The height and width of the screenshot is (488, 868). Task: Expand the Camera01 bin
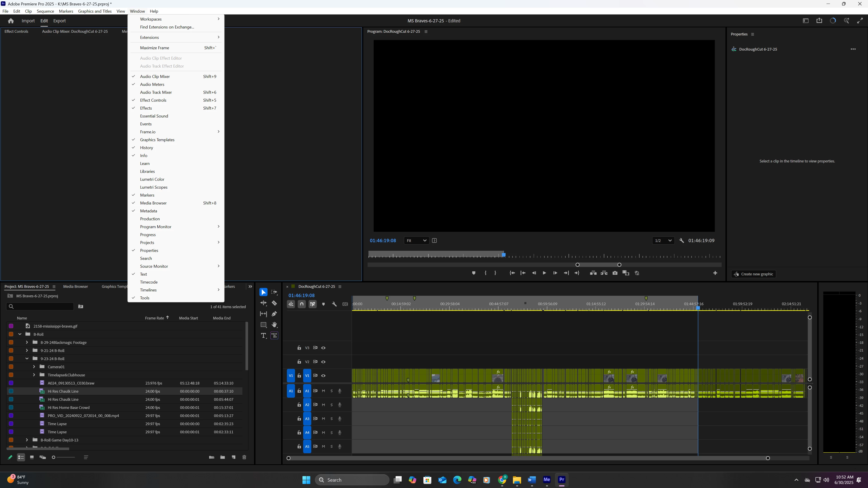click(x=34, y=367)
